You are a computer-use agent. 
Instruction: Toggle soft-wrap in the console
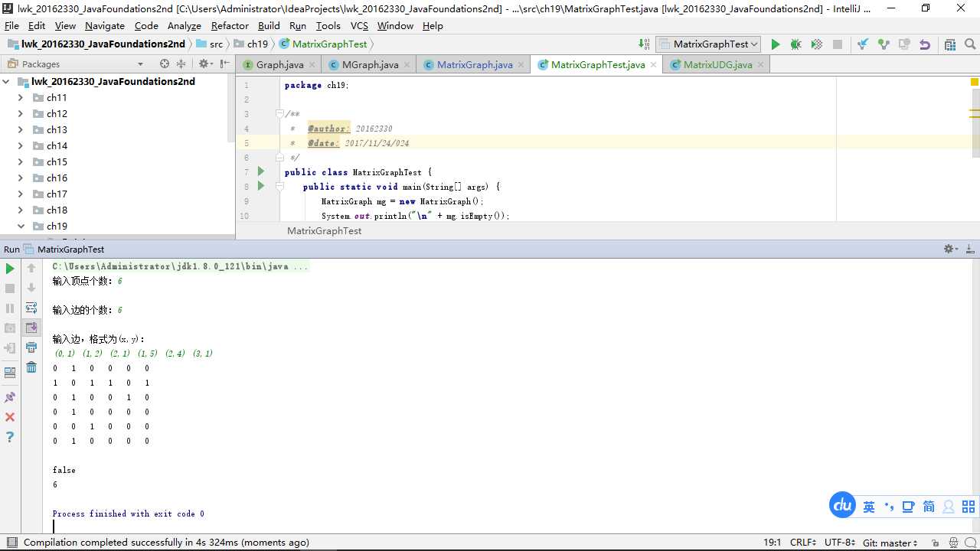(31, 308)
